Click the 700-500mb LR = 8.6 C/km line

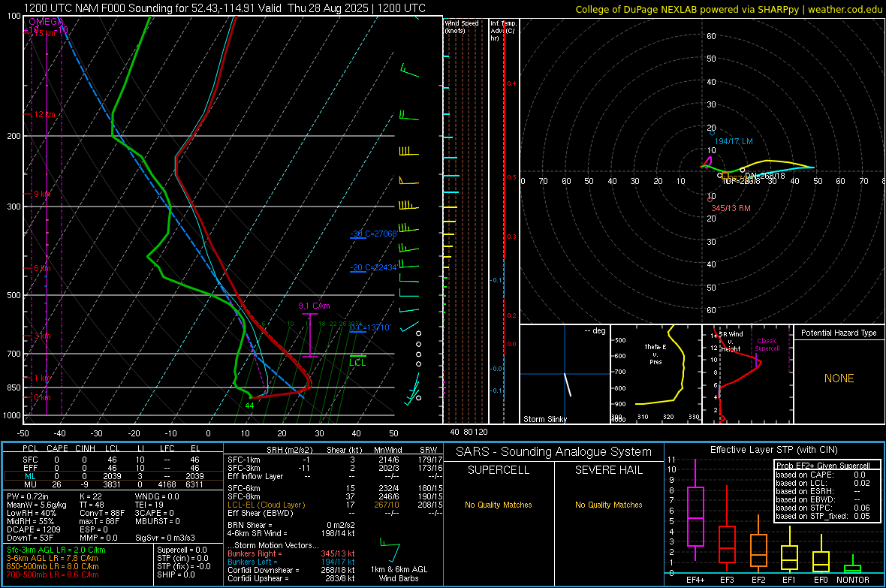[53, 574]
